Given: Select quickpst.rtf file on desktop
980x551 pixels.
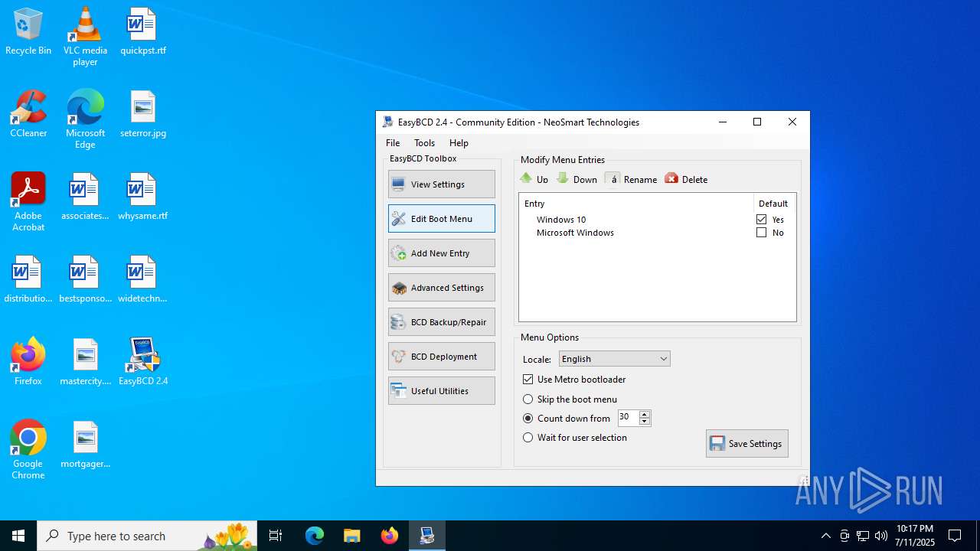Looking at the screenshot, I should pyautogui.click(x=143, y=31).
